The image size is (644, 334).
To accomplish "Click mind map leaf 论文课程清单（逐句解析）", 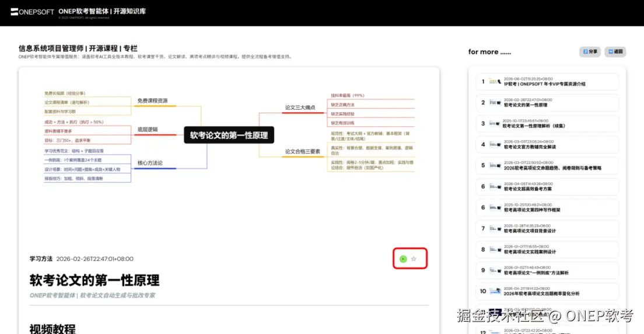I will (66, 102).
